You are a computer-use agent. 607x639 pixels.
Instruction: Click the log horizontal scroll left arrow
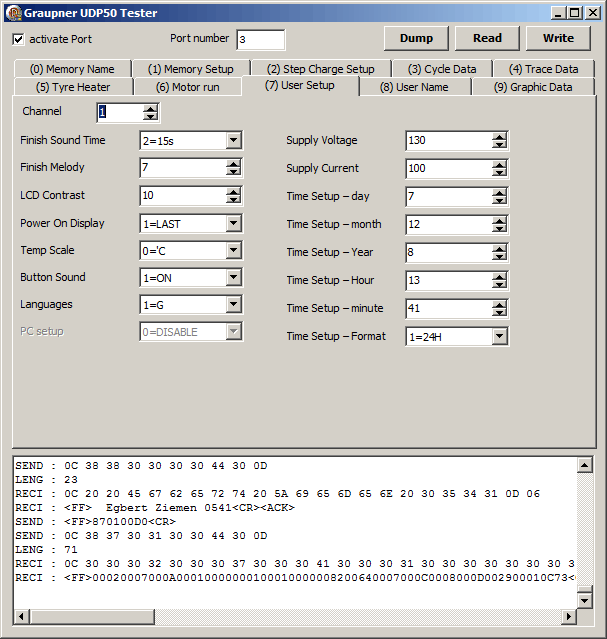click(x=22, y=617)
